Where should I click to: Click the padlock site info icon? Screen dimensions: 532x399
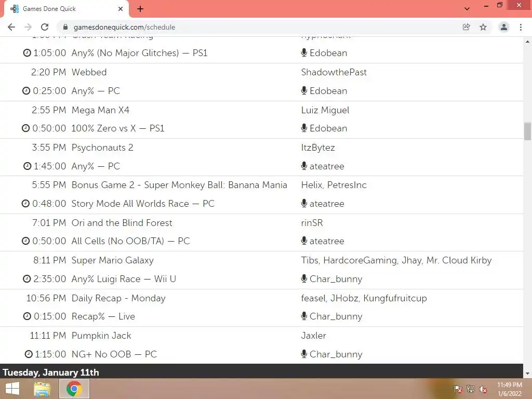pyautogui.click(x=65, y=27)
